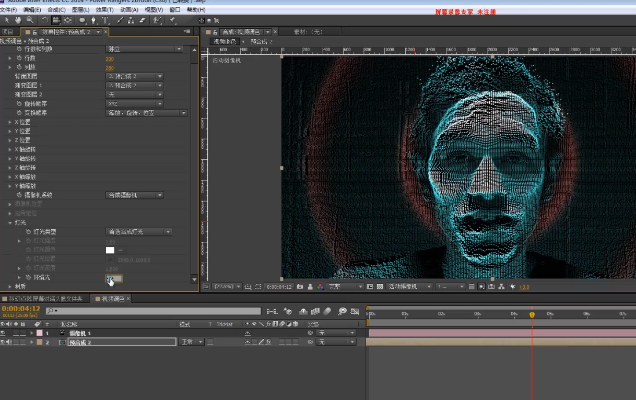Toggle visibility of 预合成 2 layer

tap(5, 342)
